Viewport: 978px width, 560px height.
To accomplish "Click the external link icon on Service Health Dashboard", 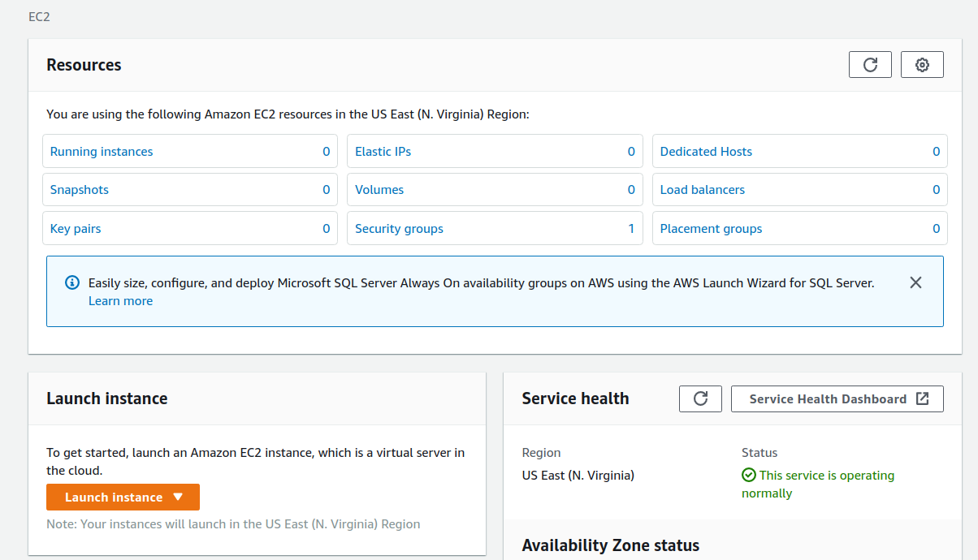I will (x=922, y=398).
